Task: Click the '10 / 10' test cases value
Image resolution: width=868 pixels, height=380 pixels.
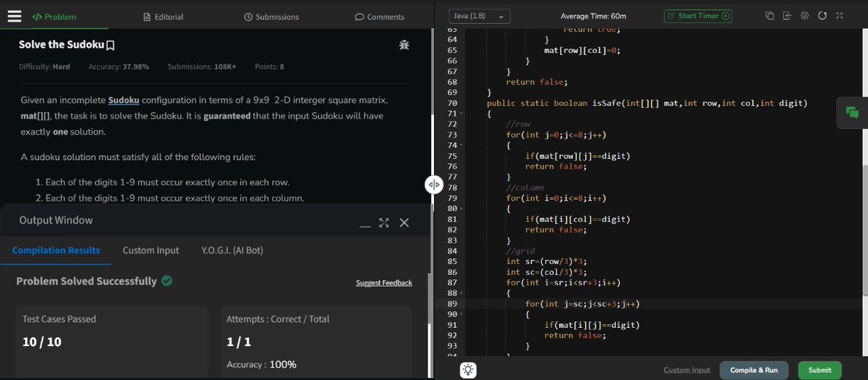Action: pos(42,342)
